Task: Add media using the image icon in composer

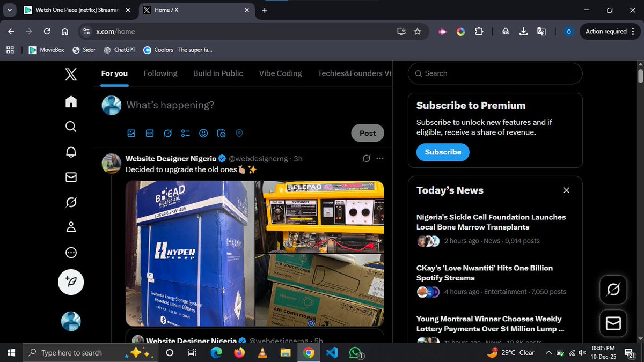Action: point(131,133)
